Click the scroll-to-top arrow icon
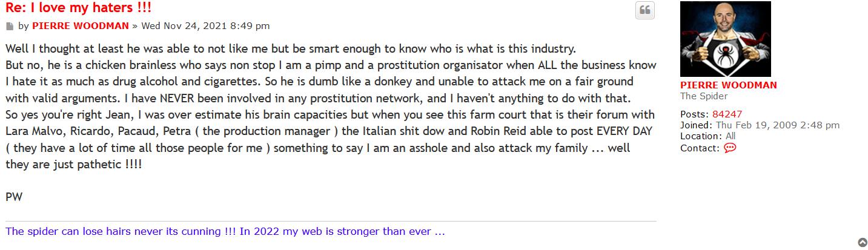 [x=863, y=242]
